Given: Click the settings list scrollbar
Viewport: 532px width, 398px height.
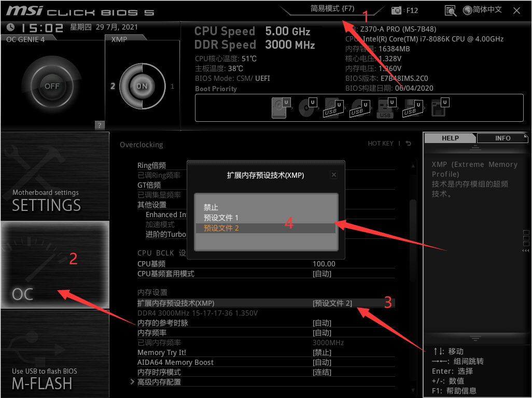Looking at the screenshot, I should [x=413, y=240].
